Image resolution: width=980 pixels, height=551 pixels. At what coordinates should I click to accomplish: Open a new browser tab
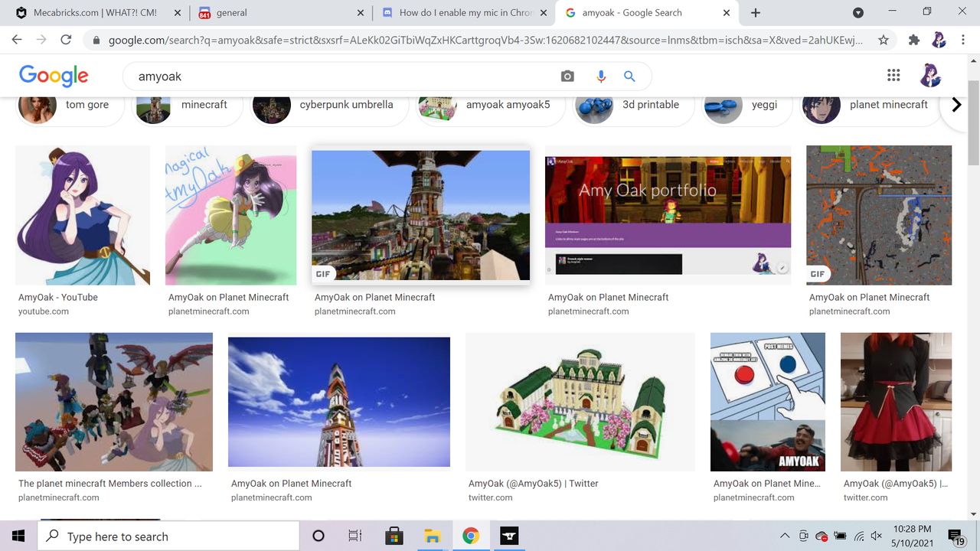point(756,13)
